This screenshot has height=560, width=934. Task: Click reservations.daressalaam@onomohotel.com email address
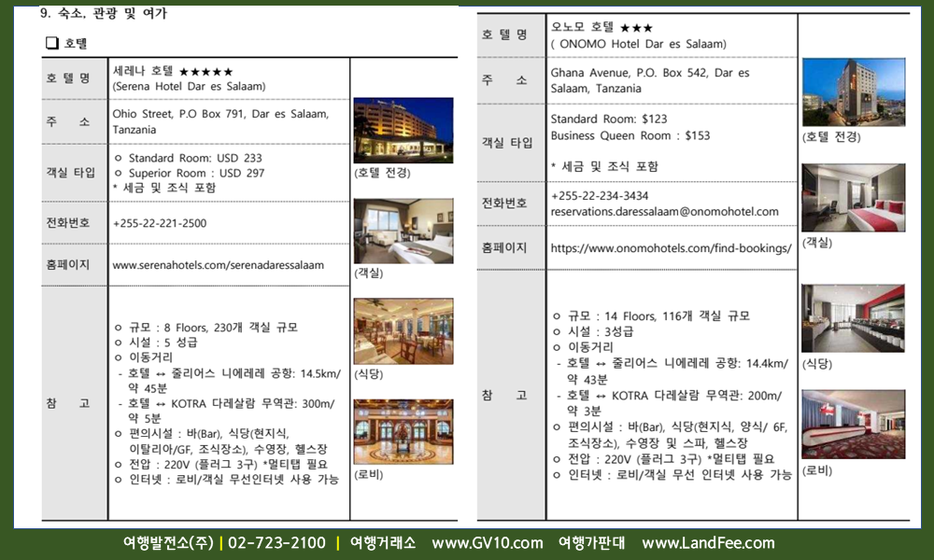pyautogui.click(x=664, y=212)
